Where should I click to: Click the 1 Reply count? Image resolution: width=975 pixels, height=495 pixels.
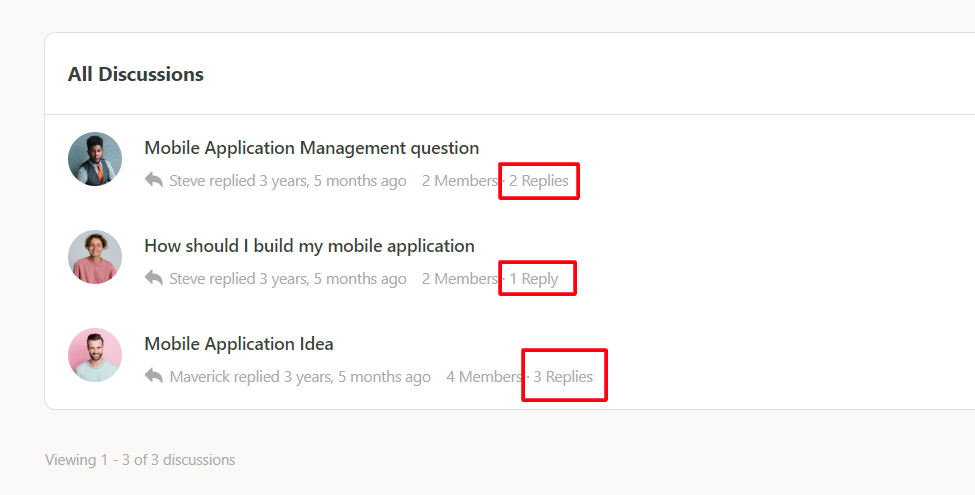tap(534, 279)
